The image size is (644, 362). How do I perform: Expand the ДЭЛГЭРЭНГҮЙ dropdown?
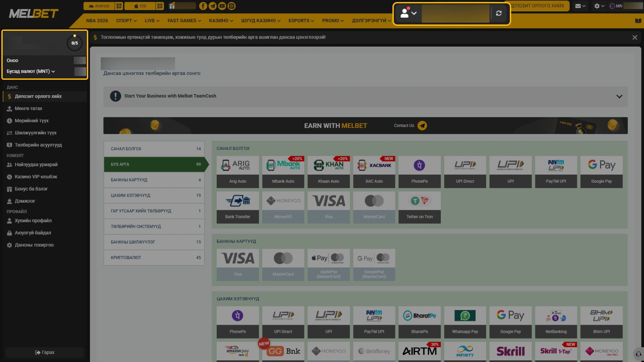click(371, 21)
